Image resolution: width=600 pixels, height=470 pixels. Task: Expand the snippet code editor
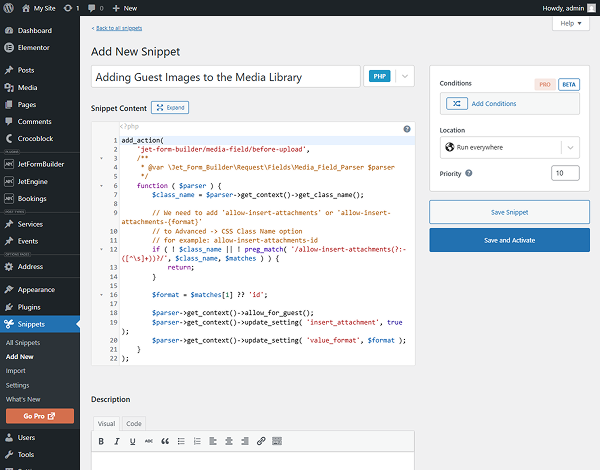coord(170,108)
